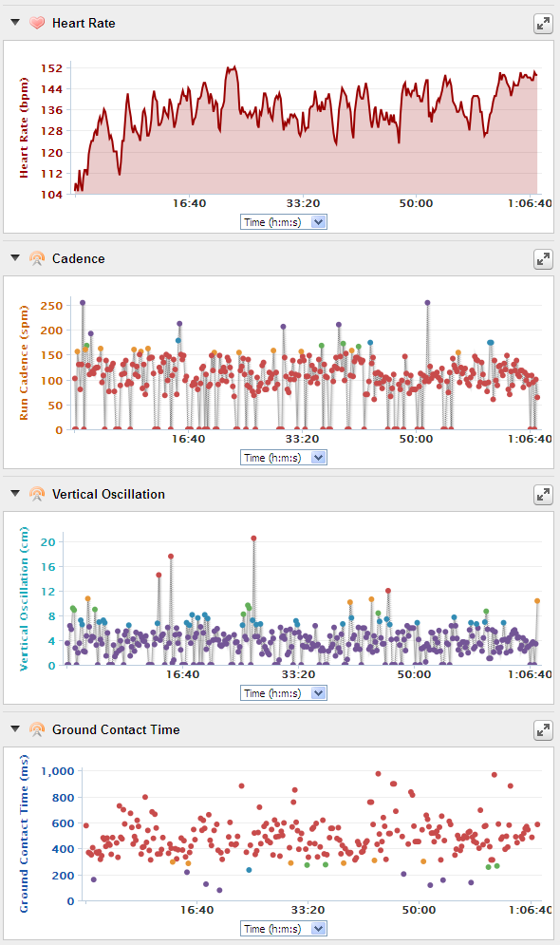Open the Time (h:m:s) dropdown under Heart Rate
This screenshot has width=560, height=945.
tap(284, 222)
